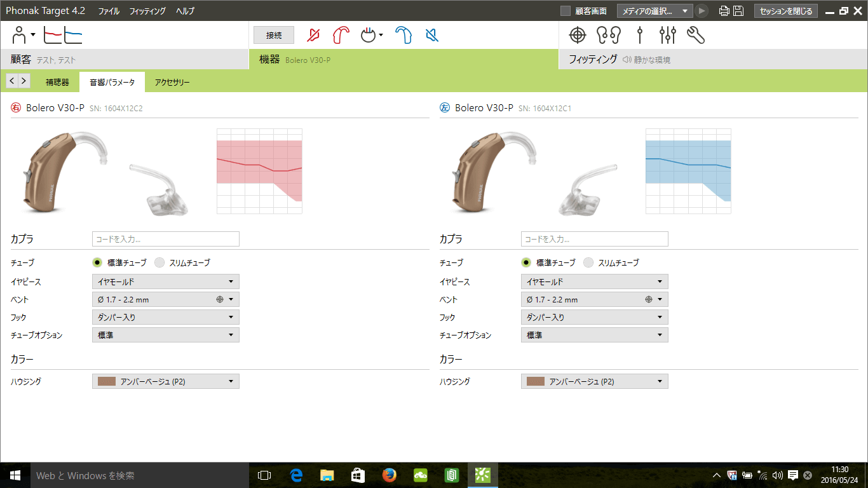Toggle the 顧客画面 checkbox

(566, 11)
